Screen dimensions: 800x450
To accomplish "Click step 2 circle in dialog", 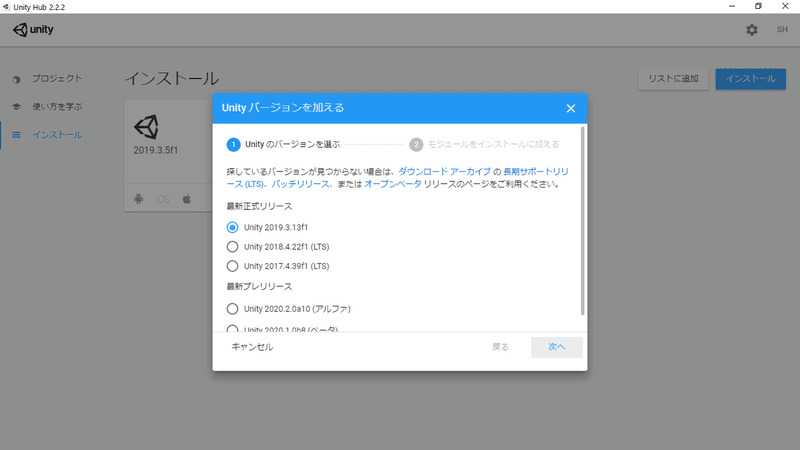I will (x=416, y=144).
